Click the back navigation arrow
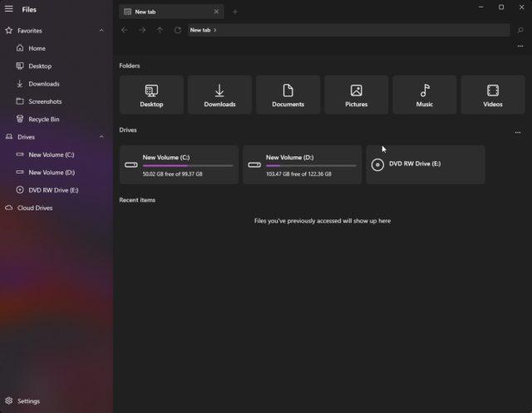 (x=125, y=30)
